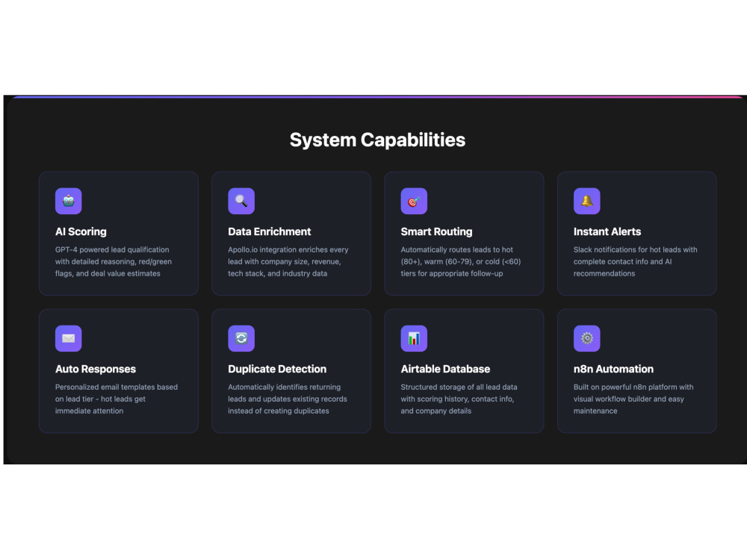Click the bar chart Airtable Database icon
The height and width of the screenshot is (560, 747).
[414, 338]
